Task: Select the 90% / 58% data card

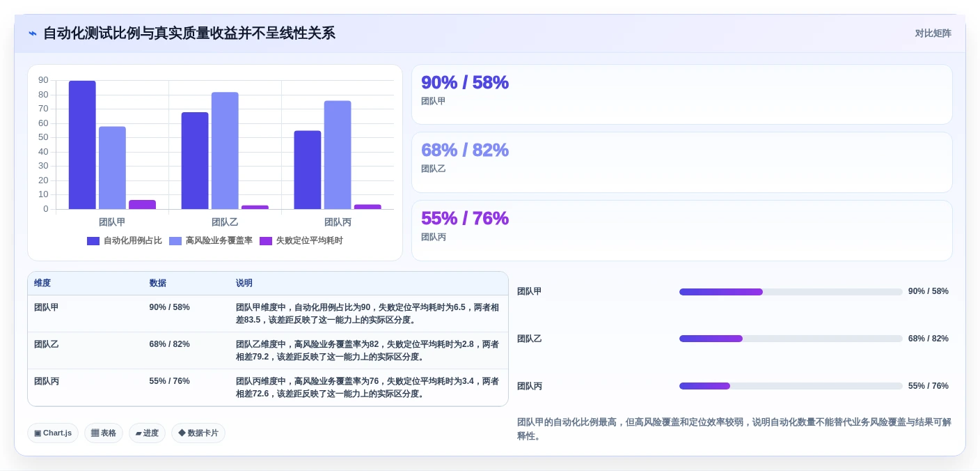Action: coord(681,94)
